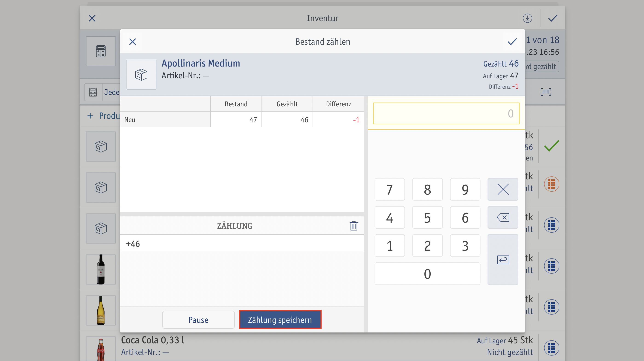Tap keypad digit 1
Viewport: 644px width, 361px height.
click(389, 245)
